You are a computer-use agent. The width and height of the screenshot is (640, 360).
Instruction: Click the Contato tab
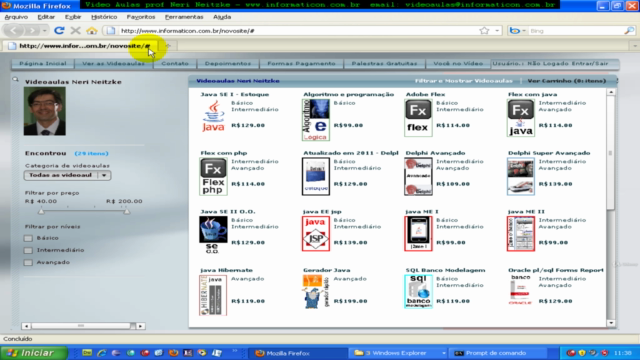click(x=175, y=64)
